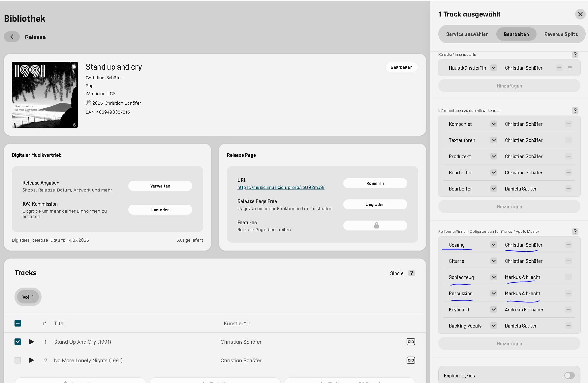This screenshot has width=588, height=383.
Task: Remove Bearbeiter Christian Schäfer entry
Action: click(x=569, y=173)
